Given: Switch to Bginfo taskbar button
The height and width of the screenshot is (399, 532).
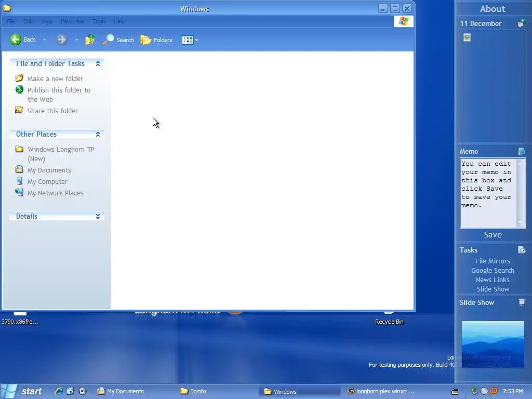Looking at the screenshot, I should point(218,392).
